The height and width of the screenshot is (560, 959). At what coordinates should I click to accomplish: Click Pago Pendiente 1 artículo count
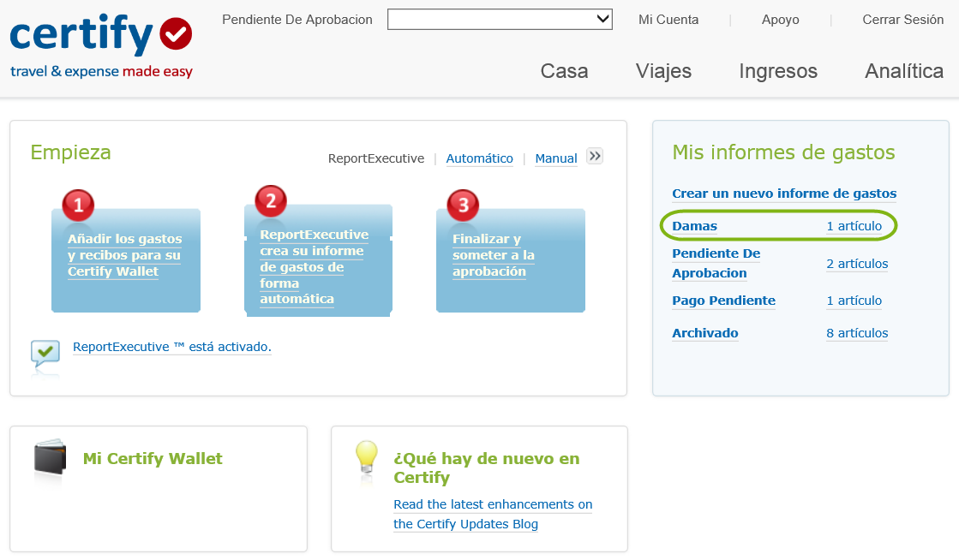[854, 301]
